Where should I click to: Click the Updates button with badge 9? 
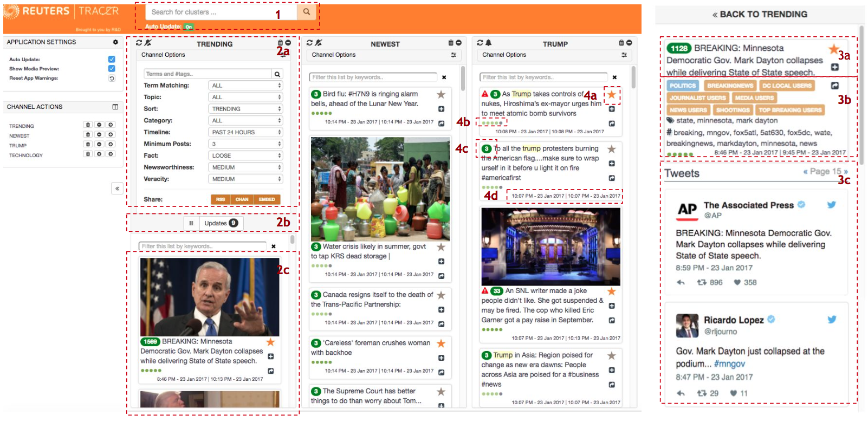221,223
